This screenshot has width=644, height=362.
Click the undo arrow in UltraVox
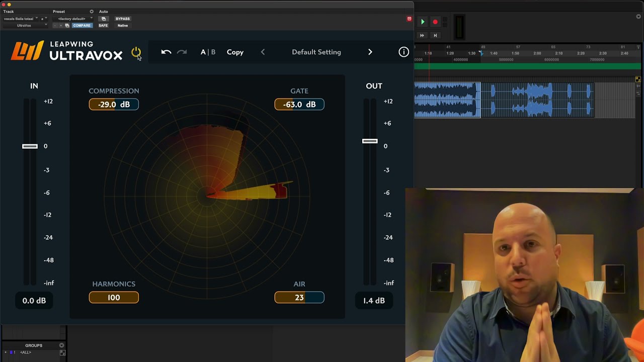166,52
